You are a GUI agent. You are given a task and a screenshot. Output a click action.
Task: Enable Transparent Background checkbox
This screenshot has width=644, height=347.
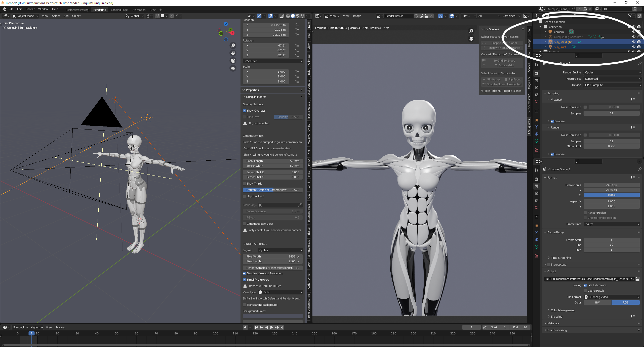pos(244,305)
